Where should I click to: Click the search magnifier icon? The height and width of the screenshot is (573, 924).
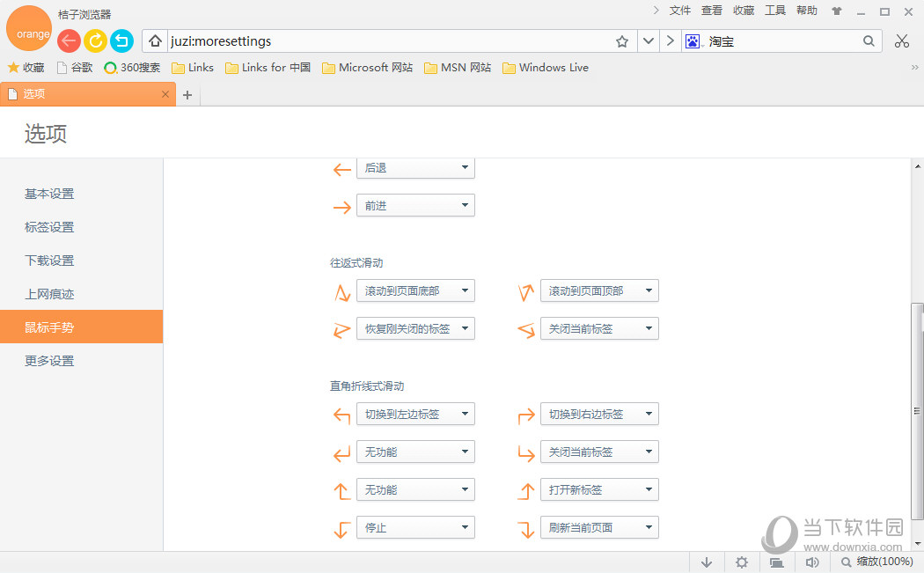869,41
